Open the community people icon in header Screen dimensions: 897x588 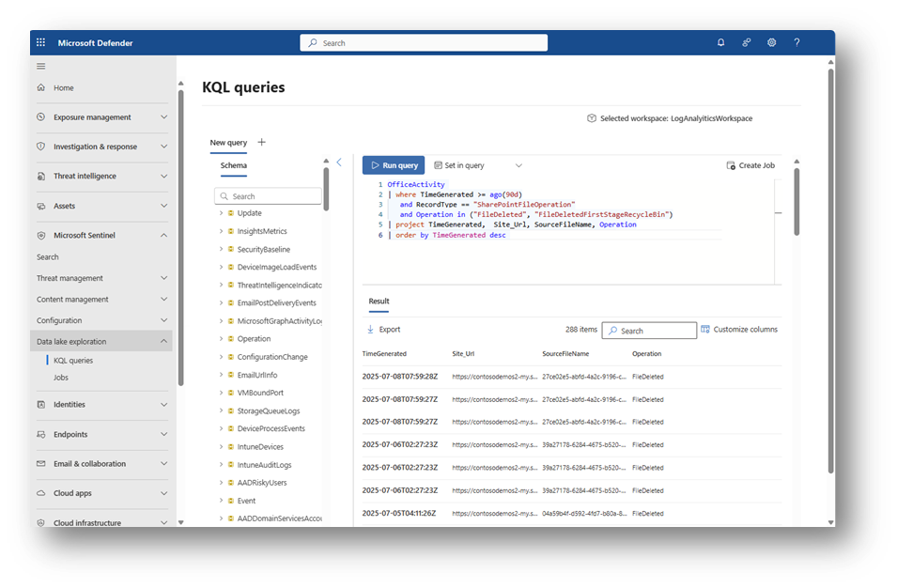pyautogui.click(x=747, y=42)
